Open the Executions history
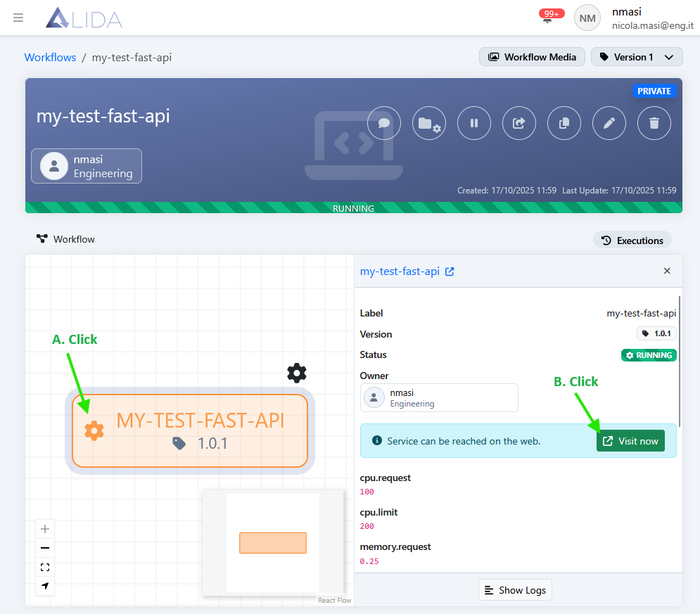Image resolution: width=700 pixels, height=614 pixels. [x=632, y=241]
